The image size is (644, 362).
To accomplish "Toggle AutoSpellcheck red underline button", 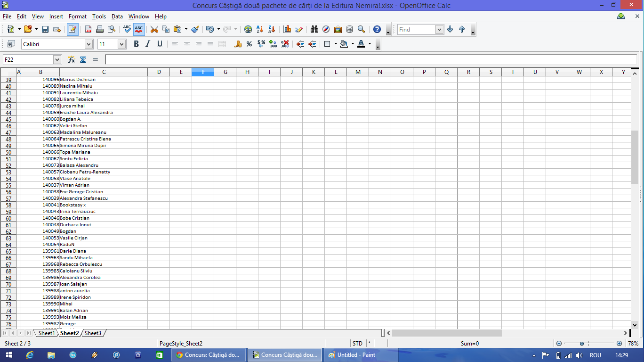I will pos(139,29).
